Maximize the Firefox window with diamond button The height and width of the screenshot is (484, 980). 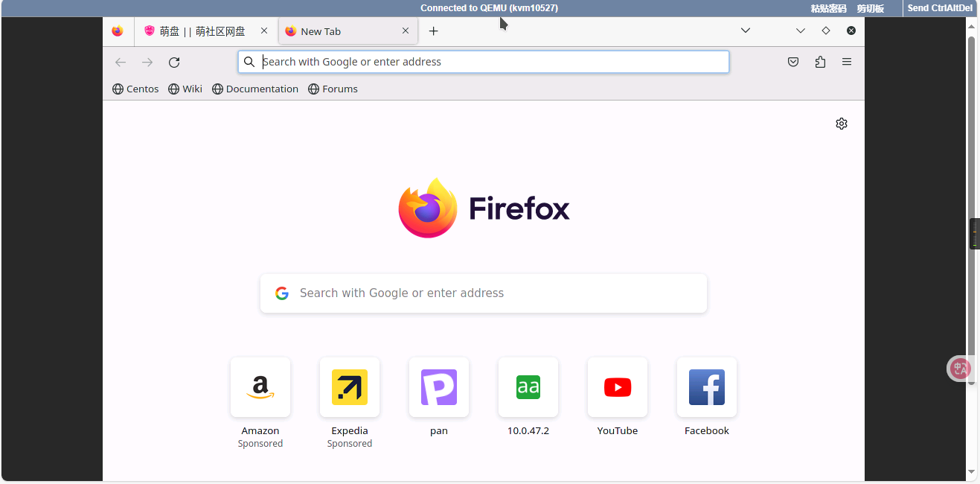pos(826,31)
